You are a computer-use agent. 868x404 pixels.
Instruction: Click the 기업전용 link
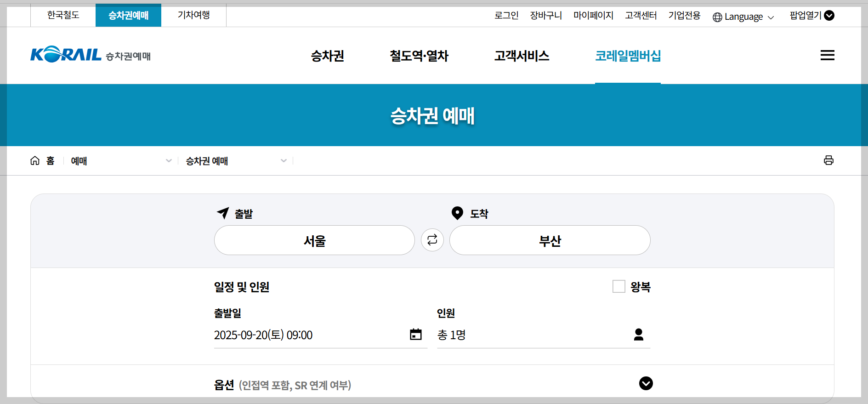(684, 16)
